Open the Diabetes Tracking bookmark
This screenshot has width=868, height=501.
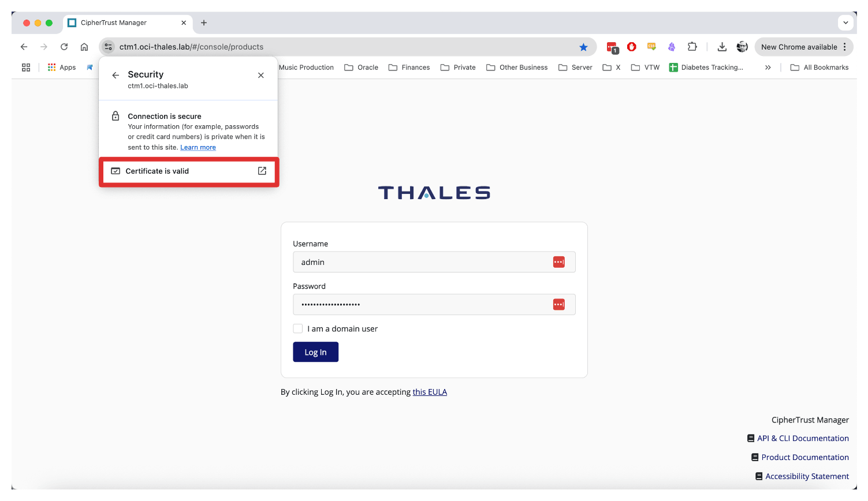[706, 68]
